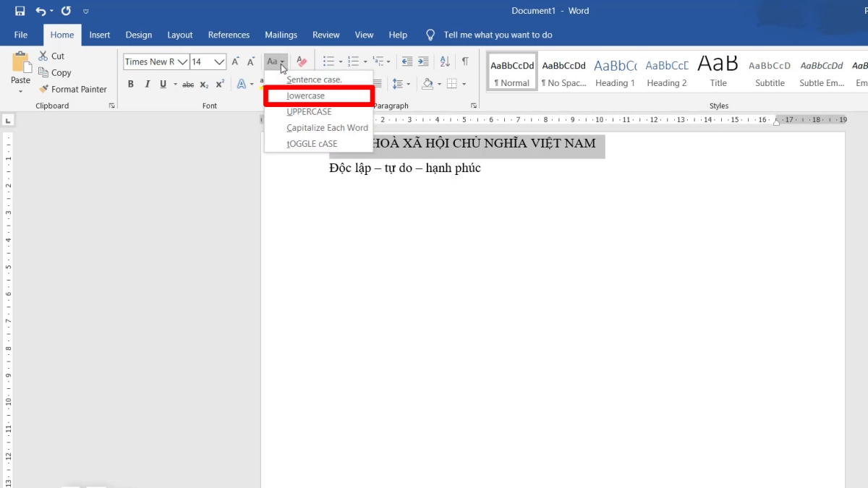This screenshot has width=868, height=488.
Task: Apply the No Spacing style
Action: (563, 72)
